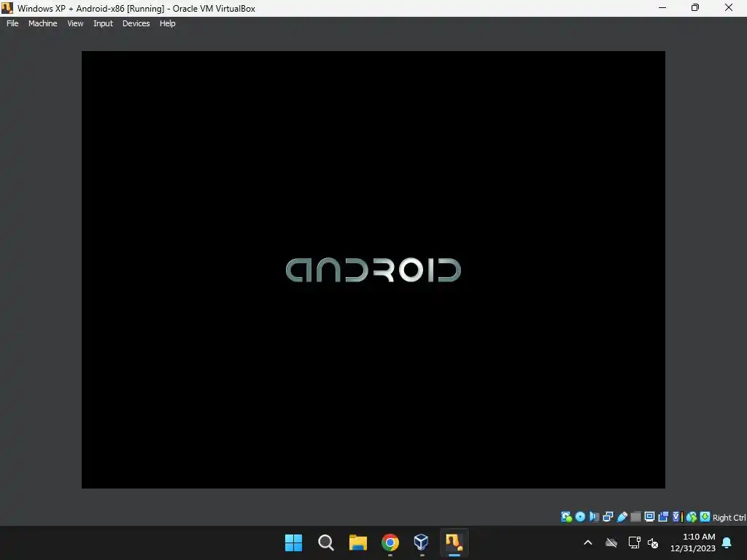The image size is (747, 560).
Task: Click the hard disk activity status icon
Action: (x=566, y=517)
